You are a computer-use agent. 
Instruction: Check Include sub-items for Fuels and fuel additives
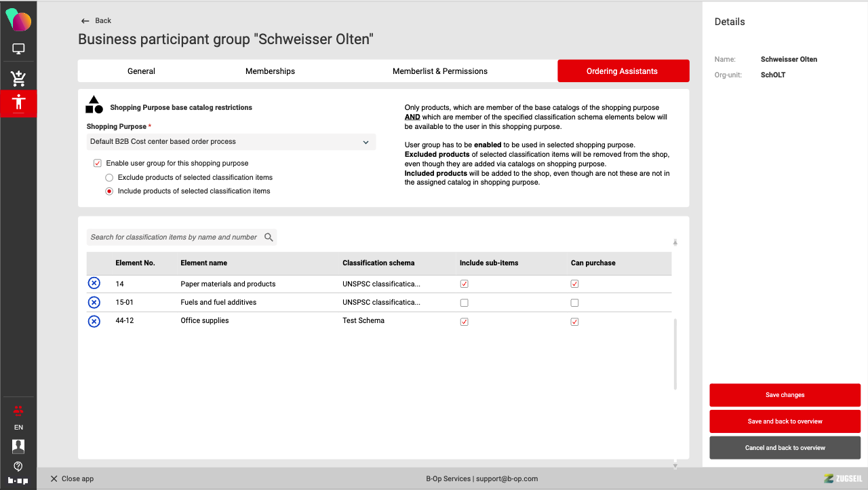(x=464, y=303)
